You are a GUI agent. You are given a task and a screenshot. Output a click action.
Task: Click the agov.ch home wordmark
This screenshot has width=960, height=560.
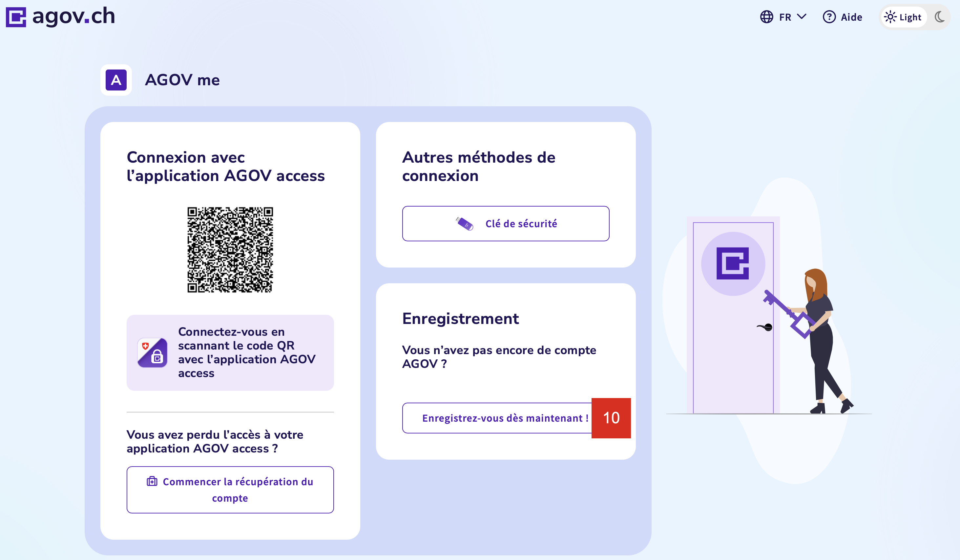(73, 16)
